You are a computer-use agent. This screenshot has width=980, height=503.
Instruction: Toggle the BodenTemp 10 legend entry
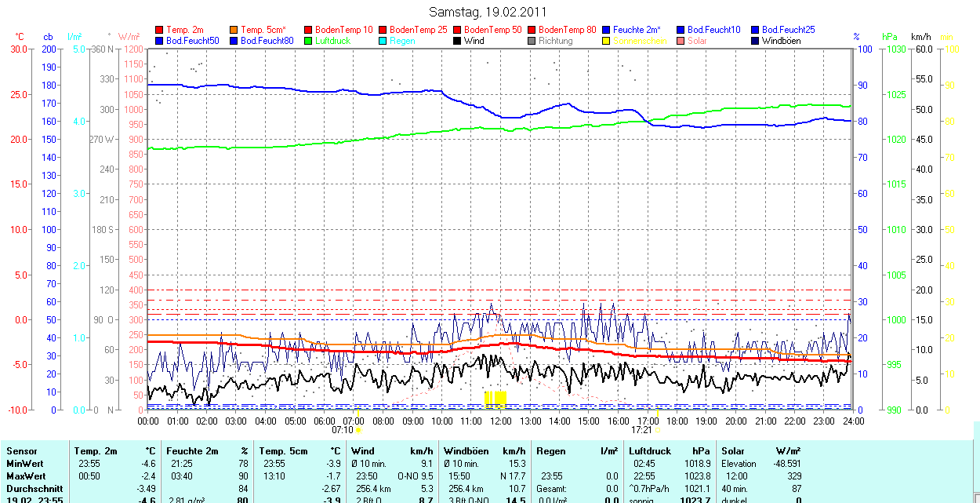343,30
